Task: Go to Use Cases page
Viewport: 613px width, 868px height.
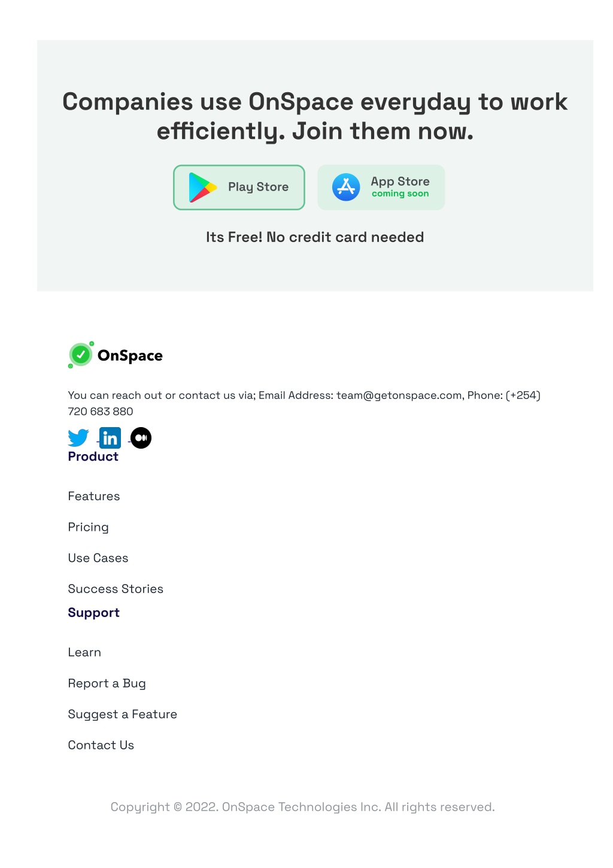Action: (x=98, y=558)
